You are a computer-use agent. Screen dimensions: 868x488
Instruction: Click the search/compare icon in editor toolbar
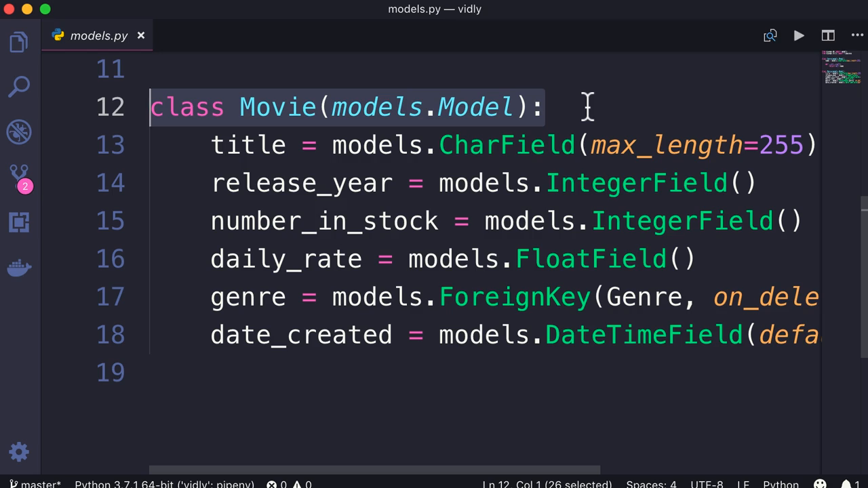point(770,35)
